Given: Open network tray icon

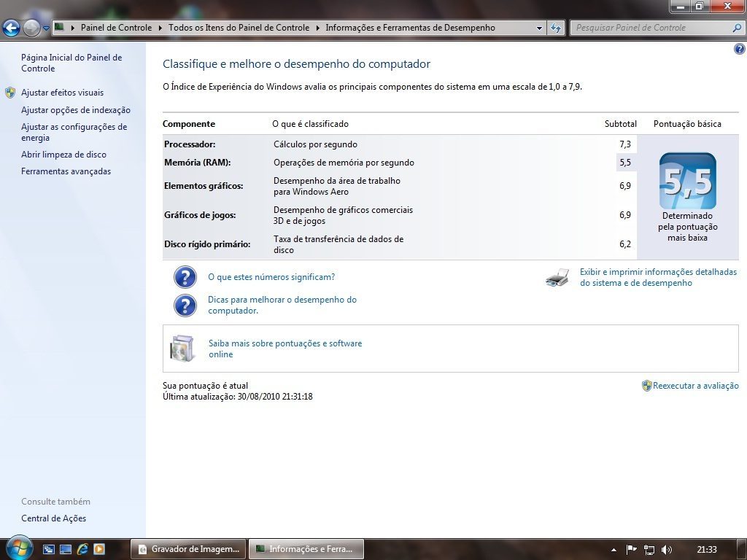Looking at the screenshot, I should pos(649,550).
